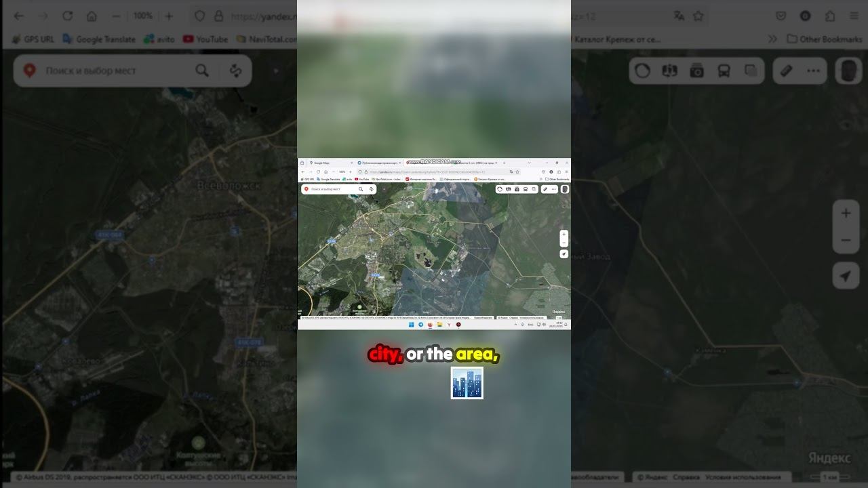Open the GPS URL bookmark in the large background bar

33,39
